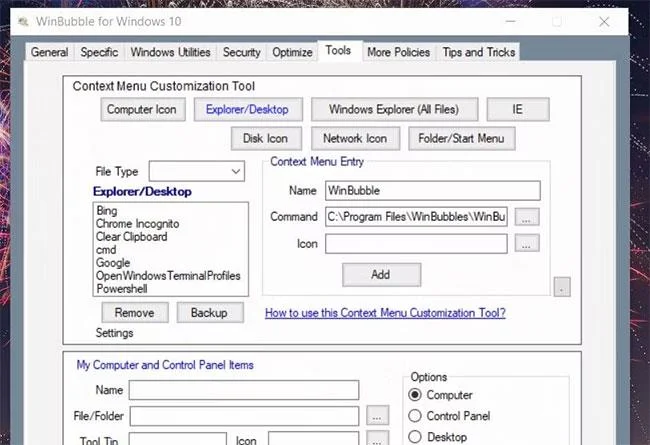Click Windows Explorer (All Files) button
Viewport: 650px width, 445px height.
394,109
